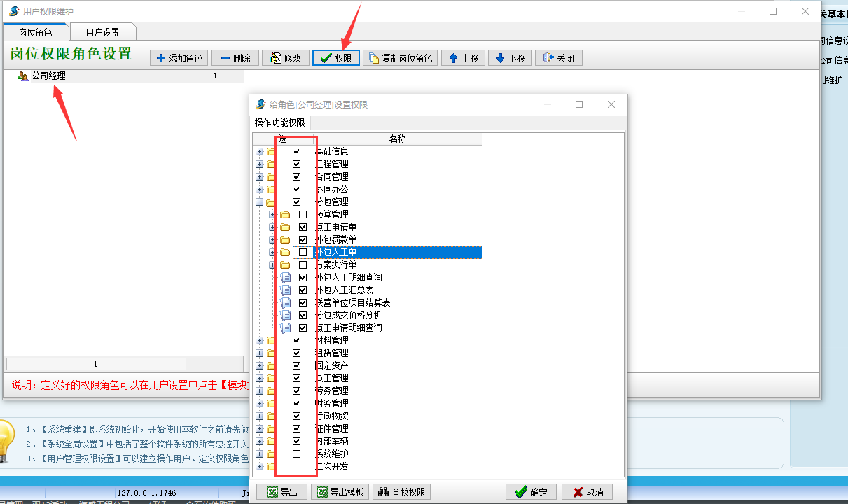Switch to the 用户设置 tab

pyautogui.click(x=102, y=32)
